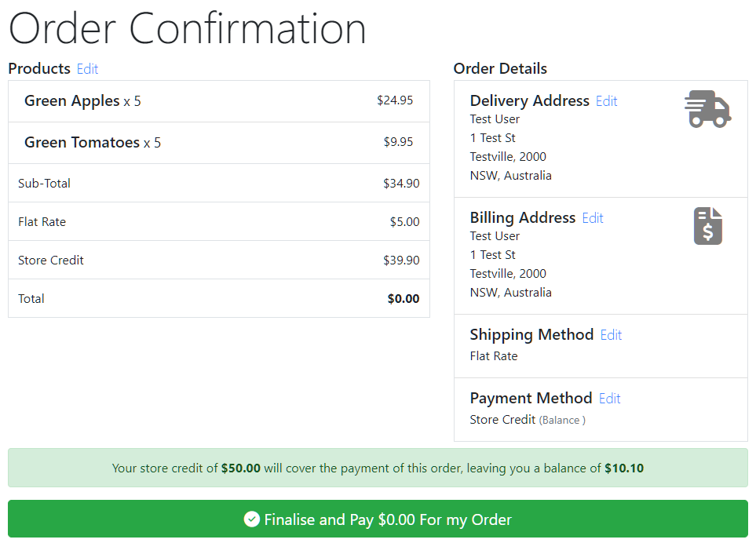Click the Order Confirmation heading
The height and width of the screenshot is (543, 756).
pyautogui.click(x=188, y=29)
